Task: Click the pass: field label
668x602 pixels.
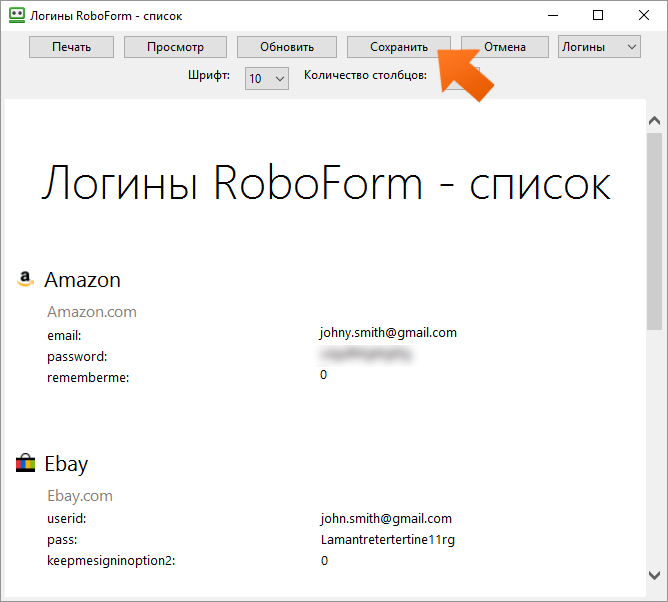Action: coord(62,540)
